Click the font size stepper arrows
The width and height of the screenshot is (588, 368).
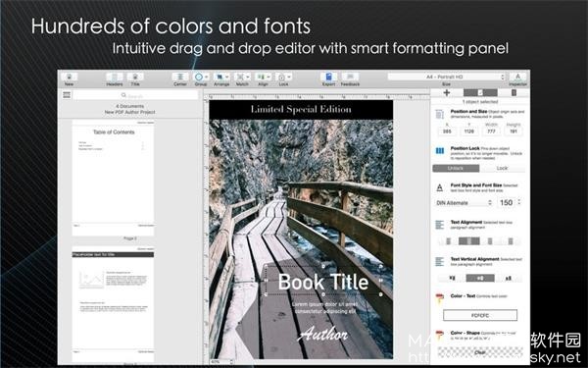(519, 203)
